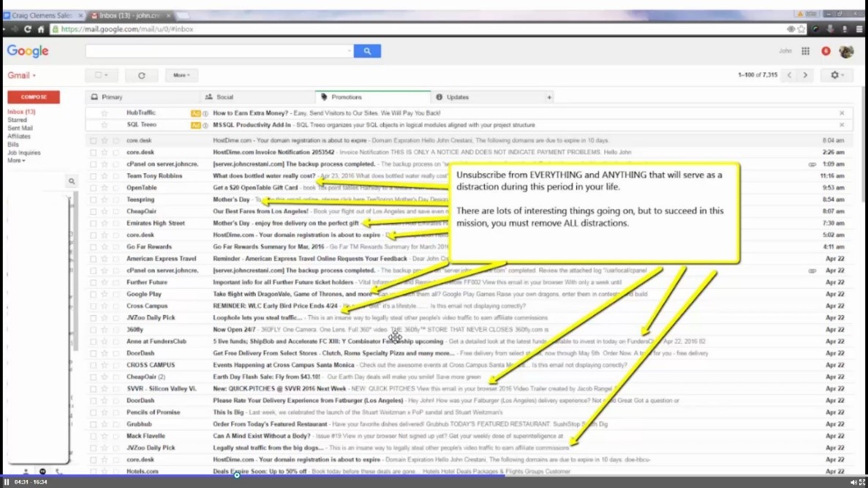Bookmark page with star icon
The image size is (868, 488).
801,29
